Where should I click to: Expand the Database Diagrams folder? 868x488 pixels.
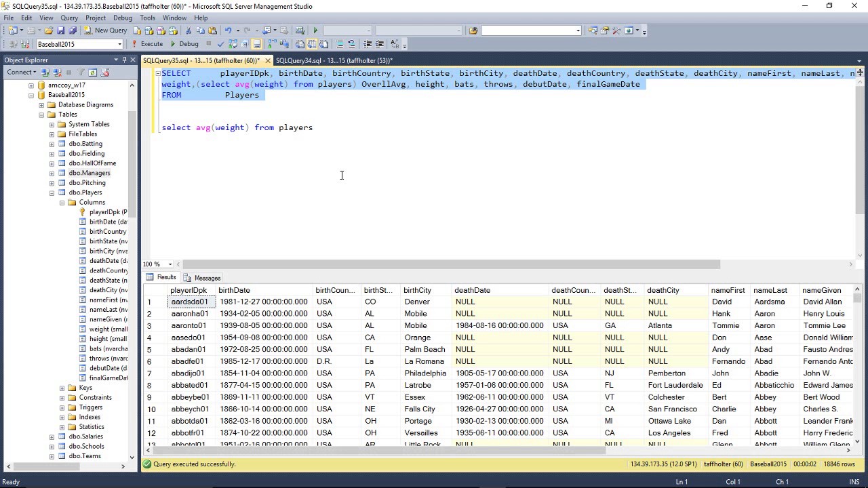click(x=41, y=105)
